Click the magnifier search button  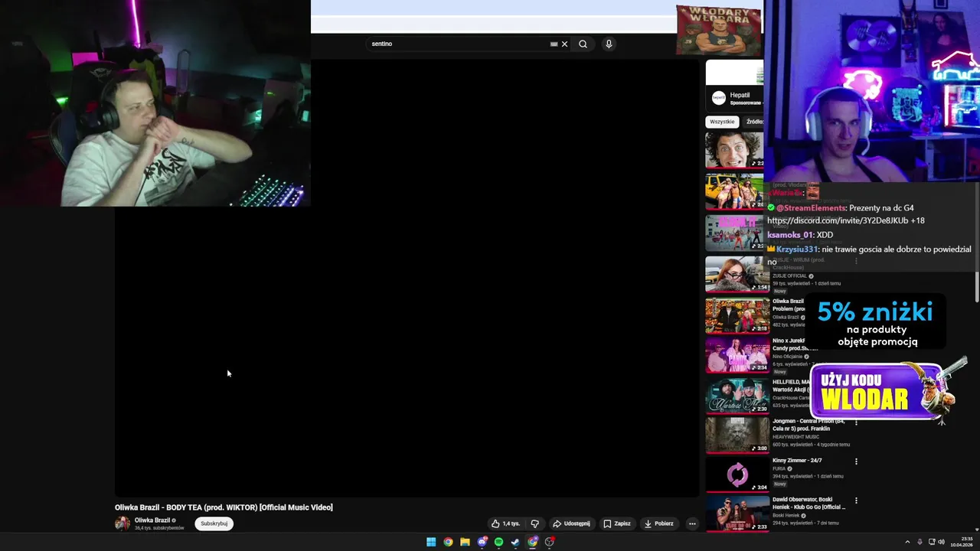click(x=583, y=44)
